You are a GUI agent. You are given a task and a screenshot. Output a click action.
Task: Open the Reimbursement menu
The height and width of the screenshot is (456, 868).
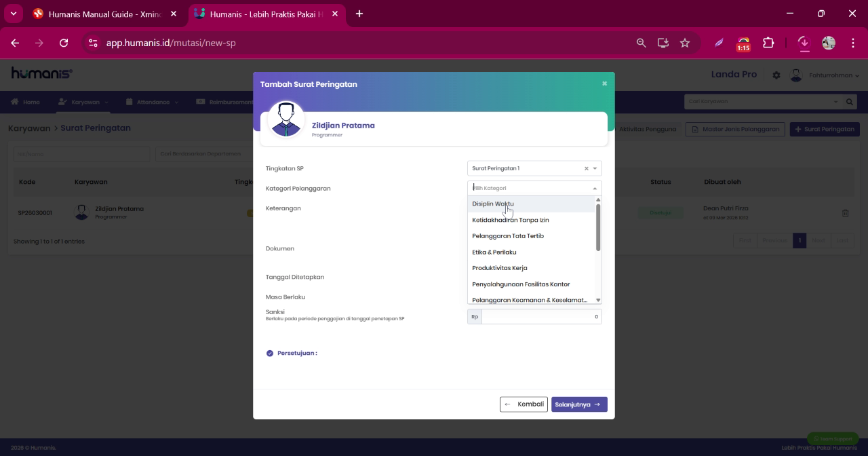click(x=224, y=102)
